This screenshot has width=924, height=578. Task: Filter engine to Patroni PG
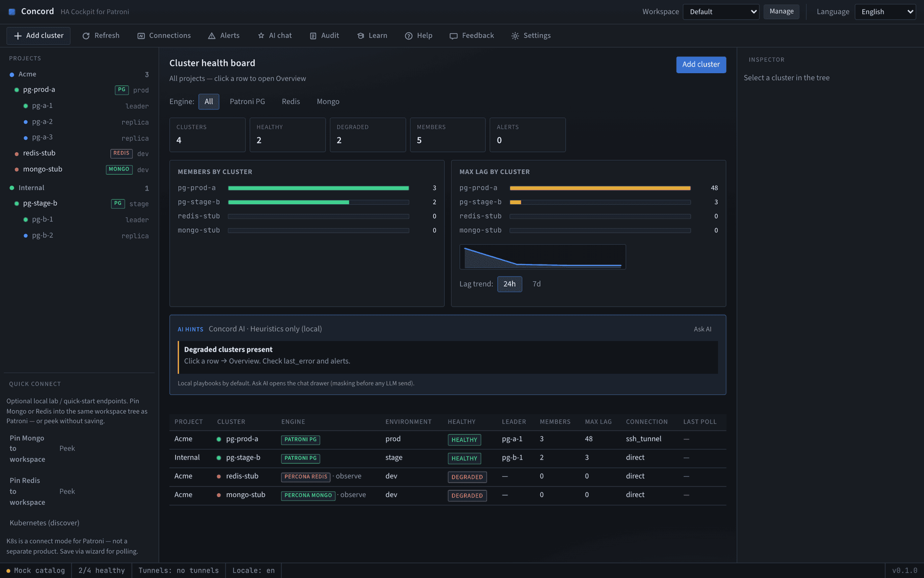(x=247, y=102)
